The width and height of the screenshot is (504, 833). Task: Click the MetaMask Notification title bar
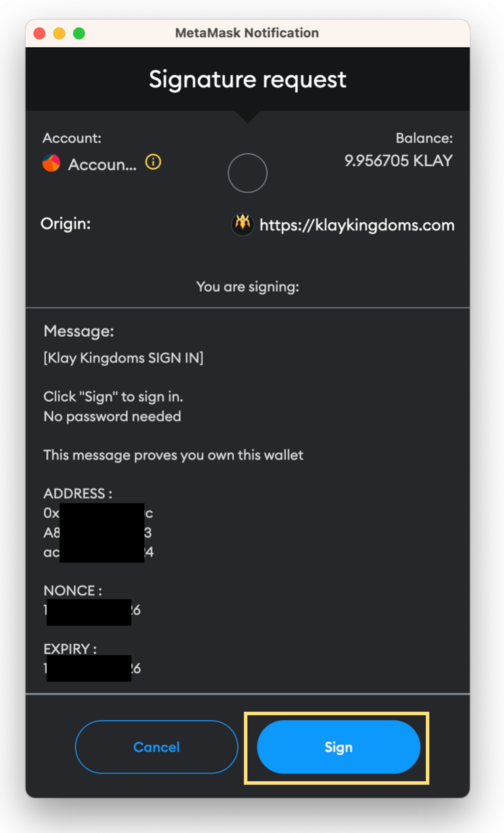[247, 33]
